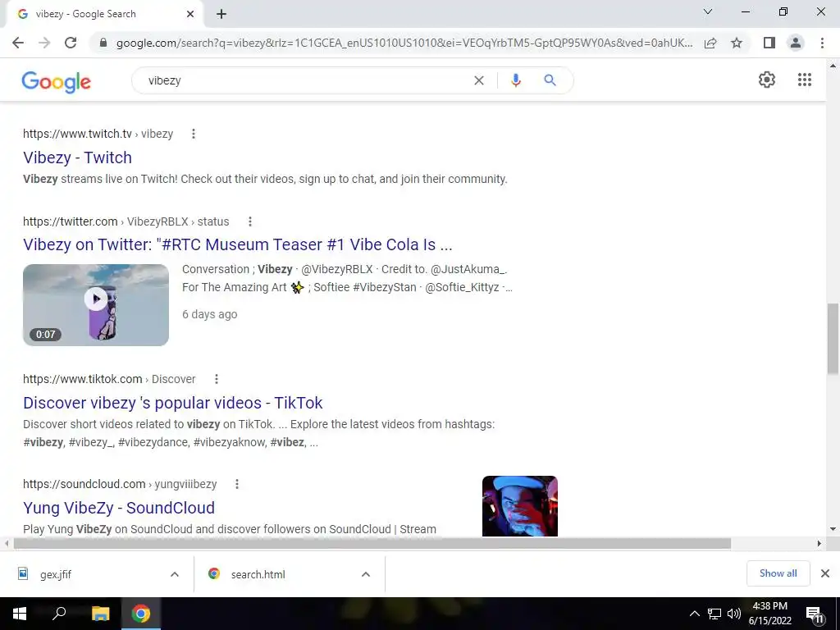Screen dimensions: 840x630
Task: Open Chrome three-dot menu
Action: click(x=822, y=43)
